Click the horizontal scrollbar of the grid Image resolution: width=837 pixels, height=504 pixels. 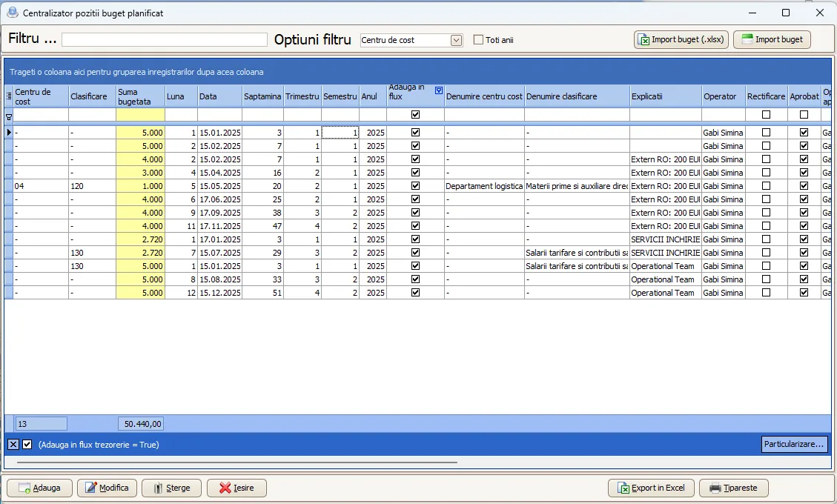click(x=237, y=462)
